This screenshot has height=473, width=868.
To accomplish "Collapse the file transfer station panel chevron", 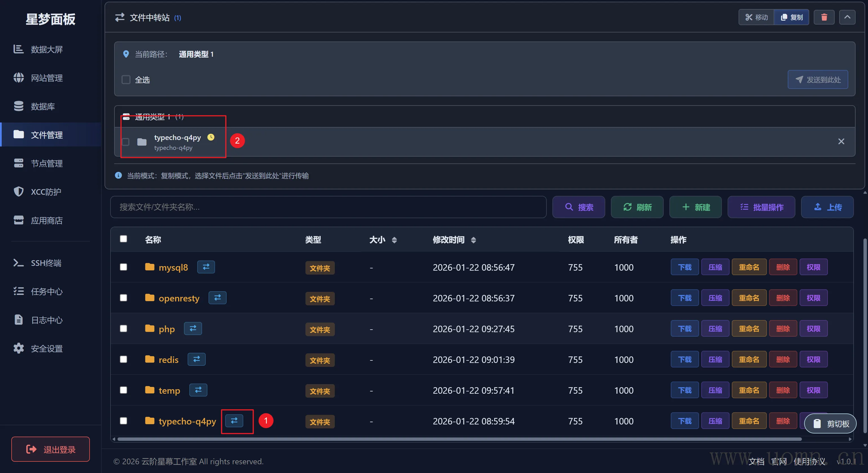I will pyautogui.click(x=847, y=17).
